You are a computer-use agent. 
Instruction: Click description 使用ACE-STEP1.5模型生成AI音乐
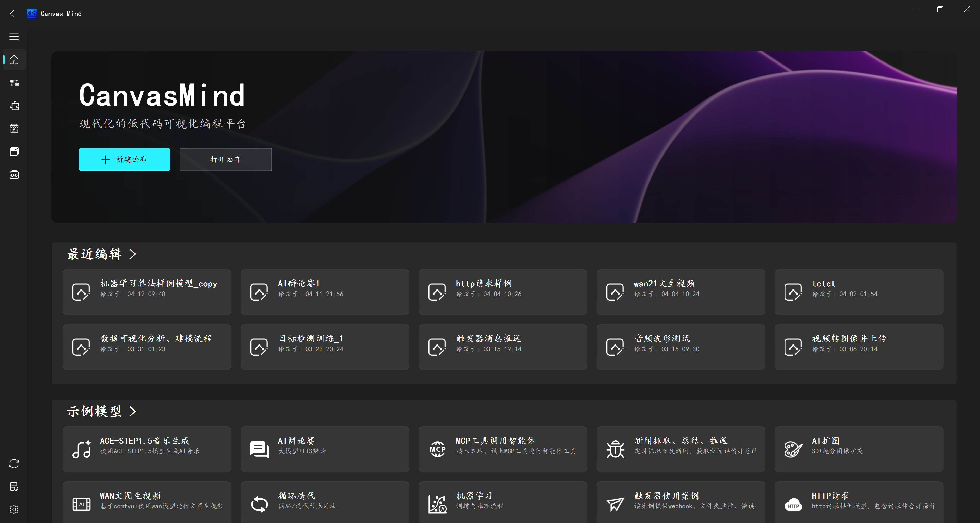pyautogui.click(x=150, y=451)
